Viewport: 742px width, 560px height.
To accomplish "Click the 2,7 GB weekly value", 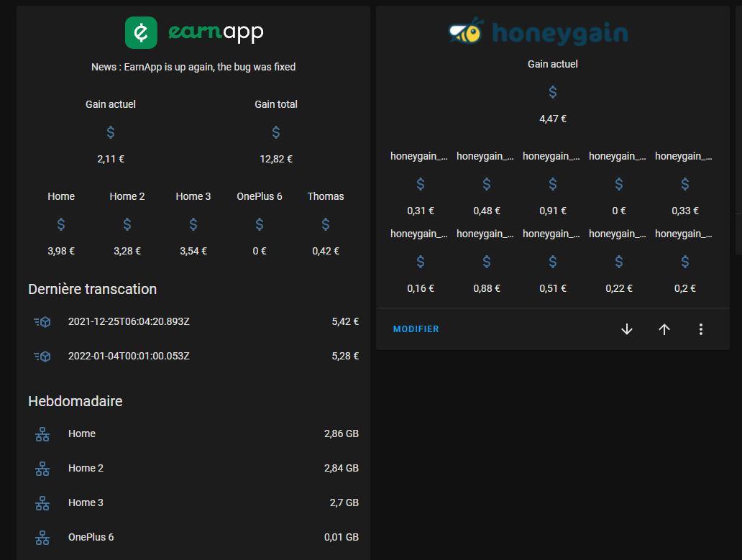I will tap(344, 502).
